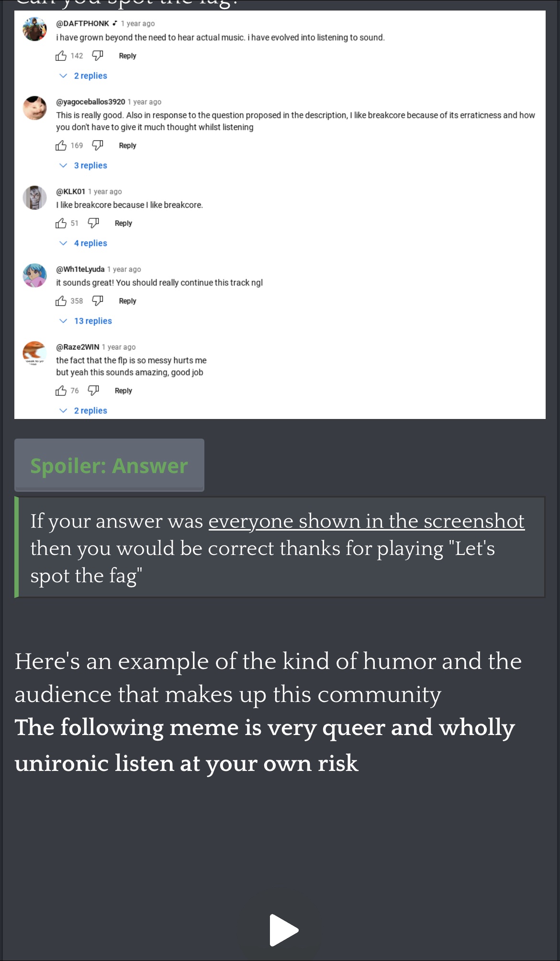The image size is (560, 961).
Task: Toggle the Spoiler: Answer button
Action: point(109,465)
